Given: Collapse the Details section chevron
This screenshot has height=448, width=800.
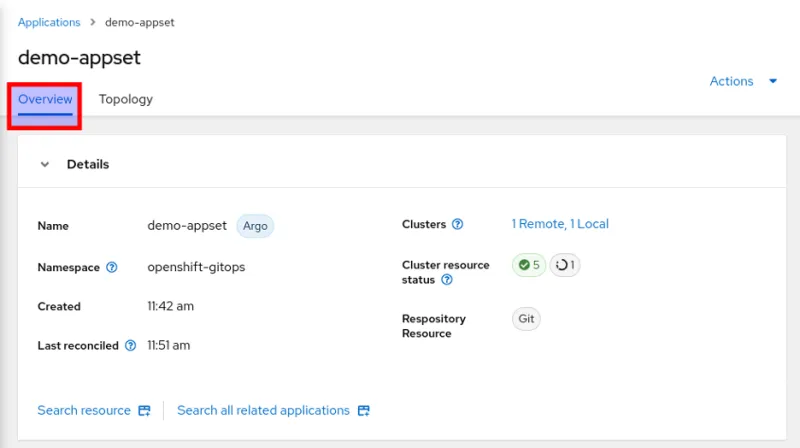Looking at the screenshot, I should (x=45, y=164).
